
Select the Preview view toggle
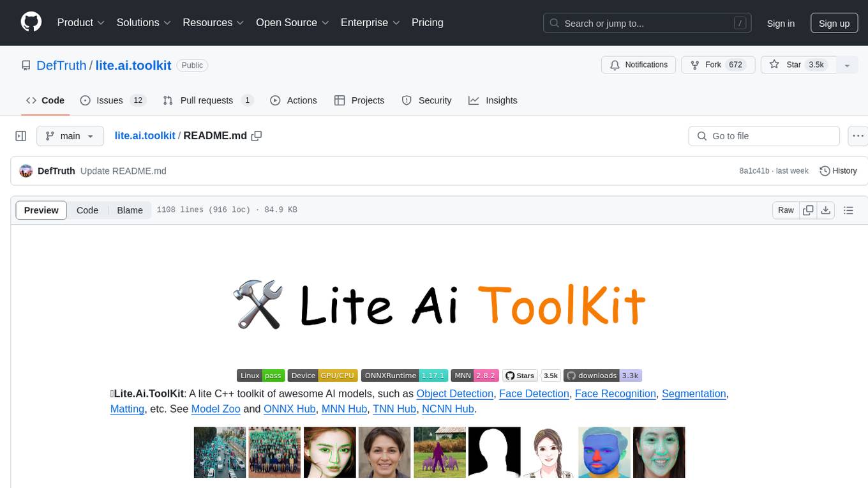pos(41,210)
